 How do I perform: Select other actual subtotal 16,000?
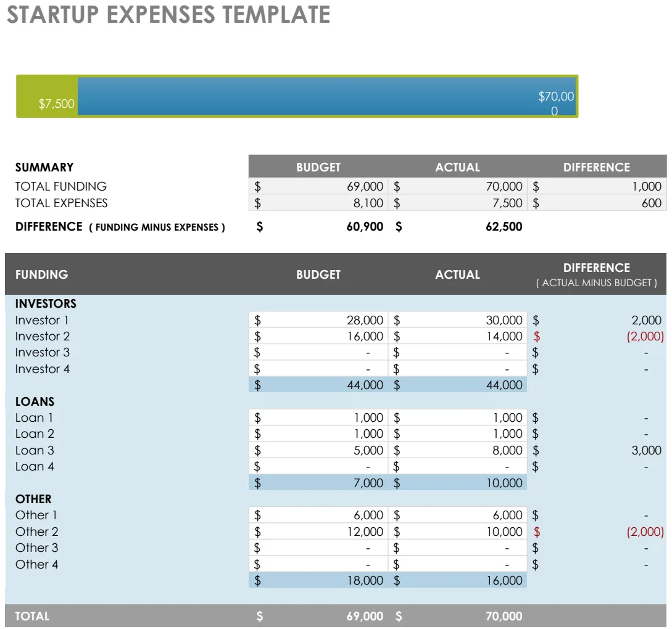(458, 580)
